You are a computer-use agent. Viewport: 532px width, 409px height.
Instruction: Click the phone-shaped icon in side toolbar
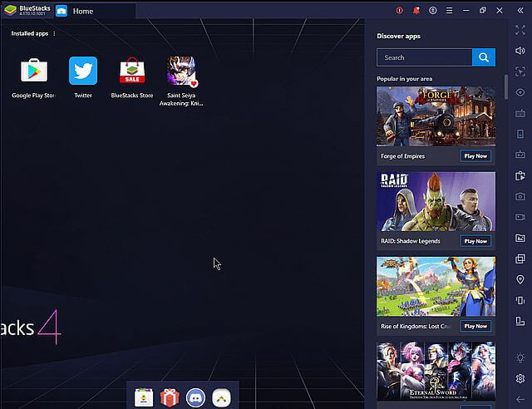click(520, 134)
